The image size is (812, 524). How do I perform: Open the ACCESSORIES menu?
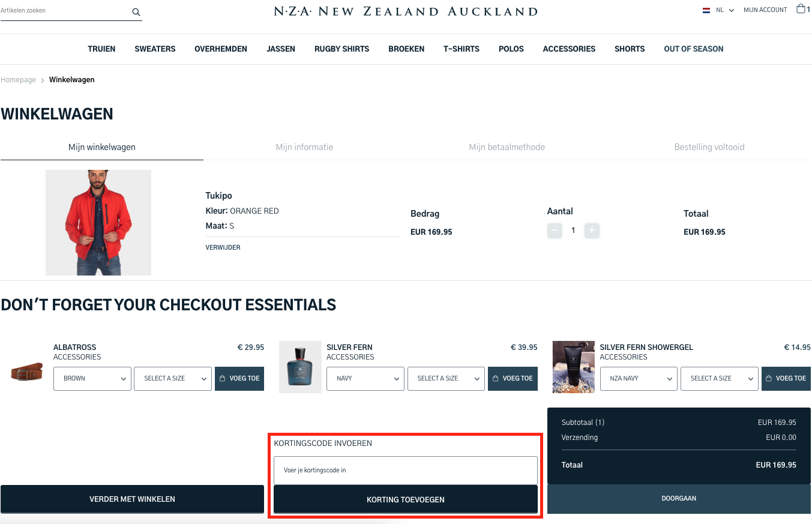click(569, 49)
